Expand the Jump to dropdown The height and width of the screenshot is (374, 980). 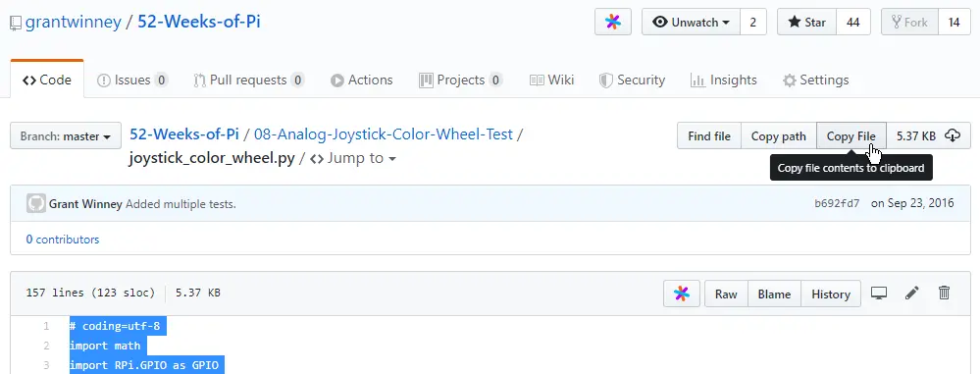(353, 158)
